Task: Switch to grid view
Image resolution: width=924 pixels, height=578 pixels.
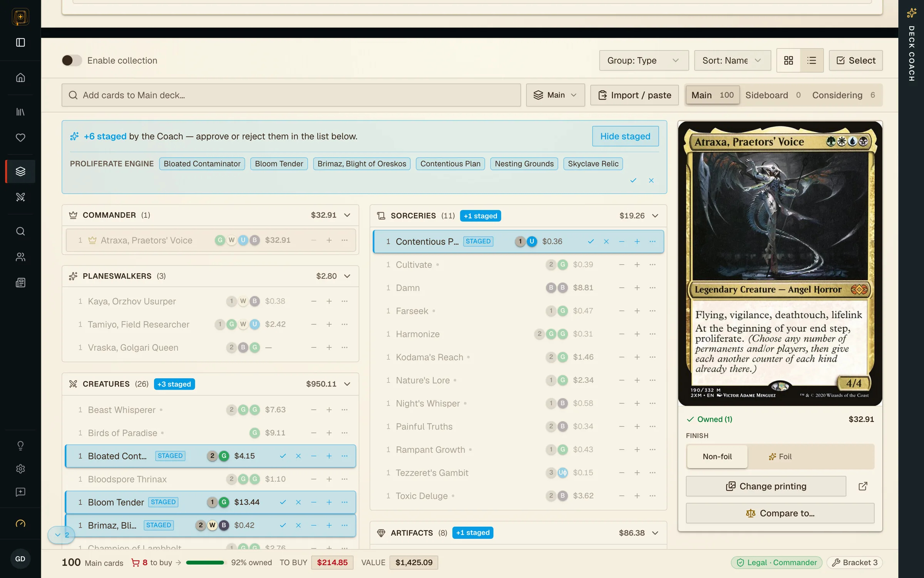Action: pyautogui.click(x=788, y=60)
